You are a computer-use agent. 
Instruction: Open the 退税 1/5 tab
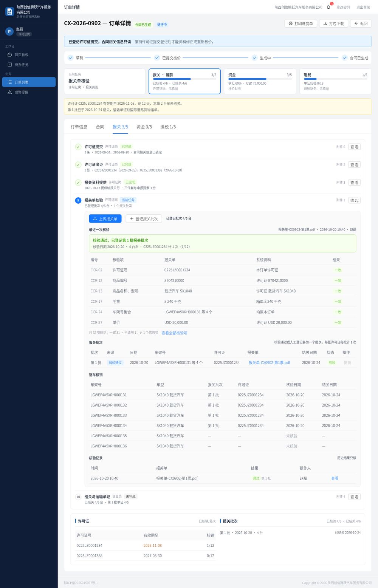[x=168, y=127]
